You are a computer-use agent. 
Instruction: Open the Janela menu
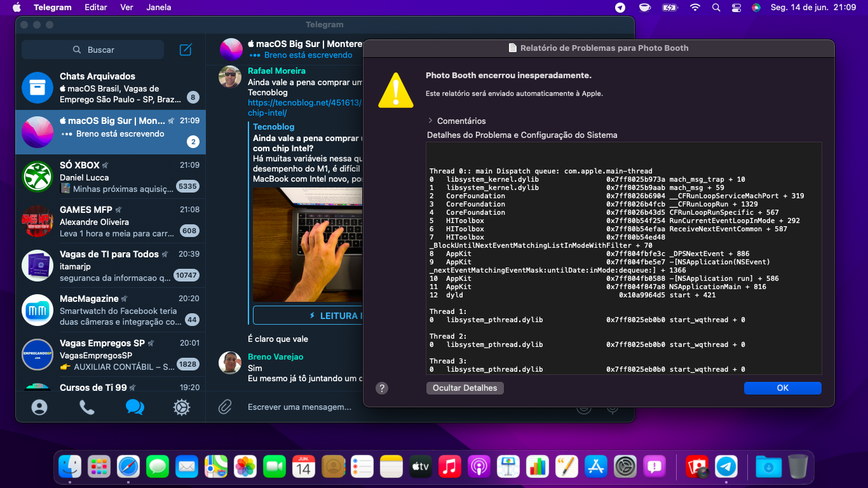(x=158, y=8)
